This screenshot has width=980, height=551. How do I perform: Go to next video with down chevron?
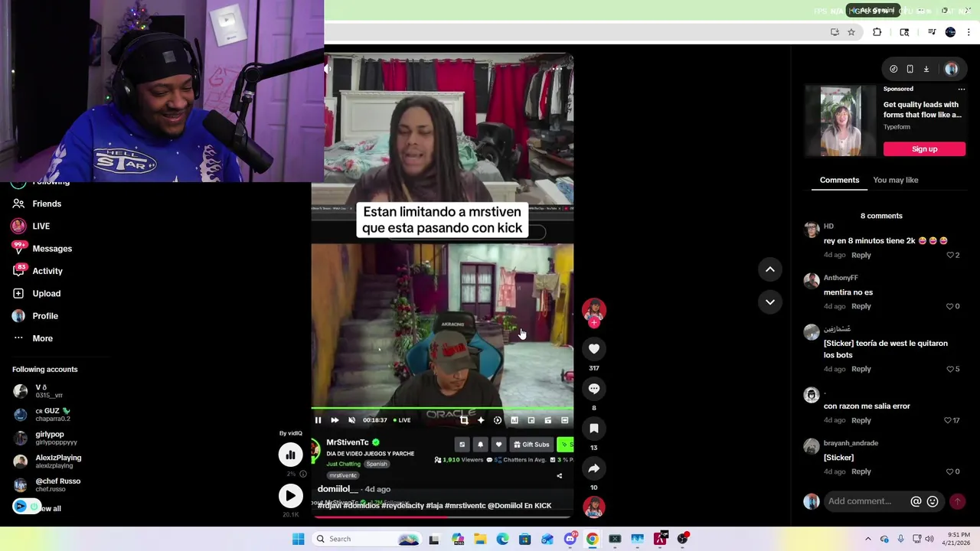coord(770,302)
